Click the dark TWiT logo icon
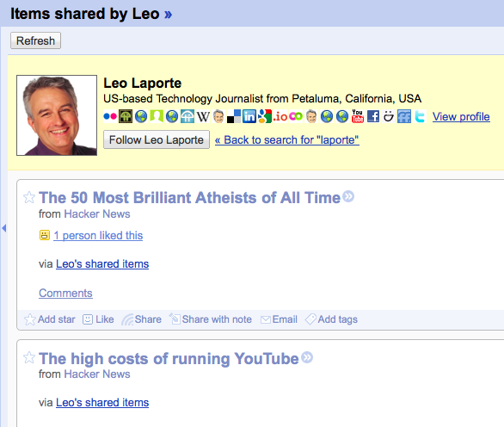 pos(126,116)
